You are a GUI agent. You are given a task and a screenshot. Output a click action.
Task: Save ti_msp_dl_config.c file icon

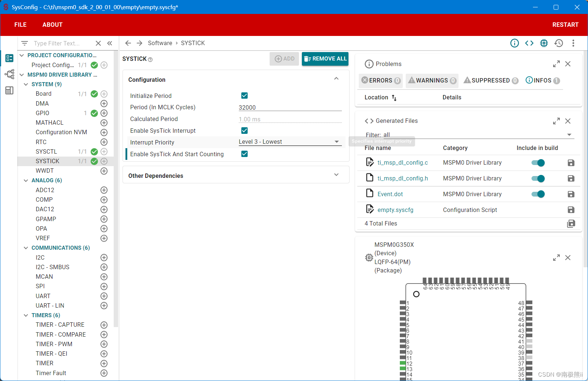[x=571, y=163]
